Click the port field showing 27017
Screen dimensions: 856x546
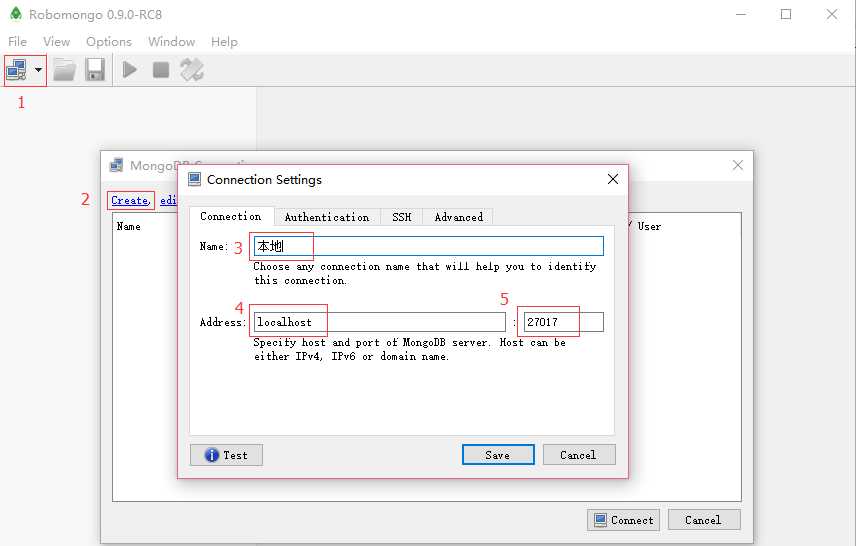point(563,322)
